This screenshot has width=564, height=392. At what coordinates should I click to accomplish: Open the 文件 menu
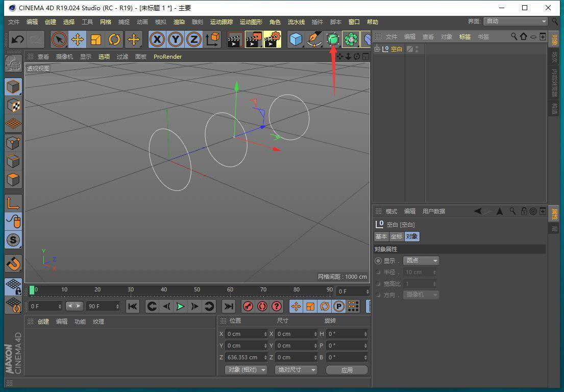pyautogui.click(x=14, y=22)
